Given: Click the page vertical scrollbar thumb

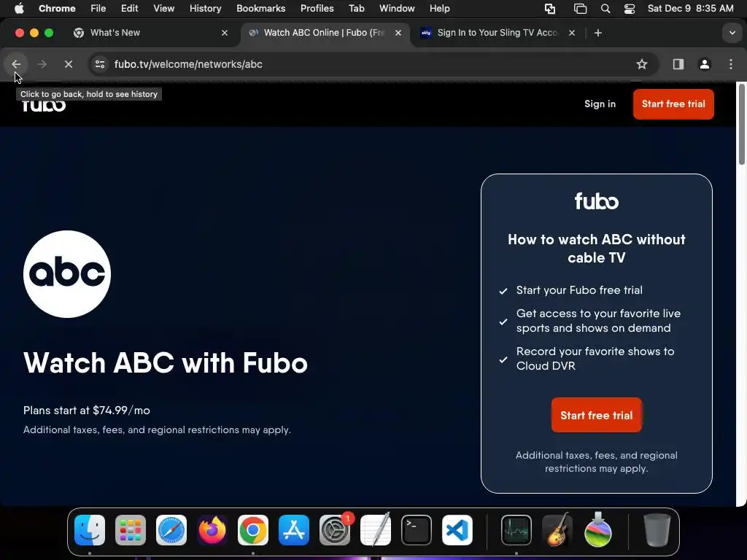Looking at the screenshot, I should 741,125.
